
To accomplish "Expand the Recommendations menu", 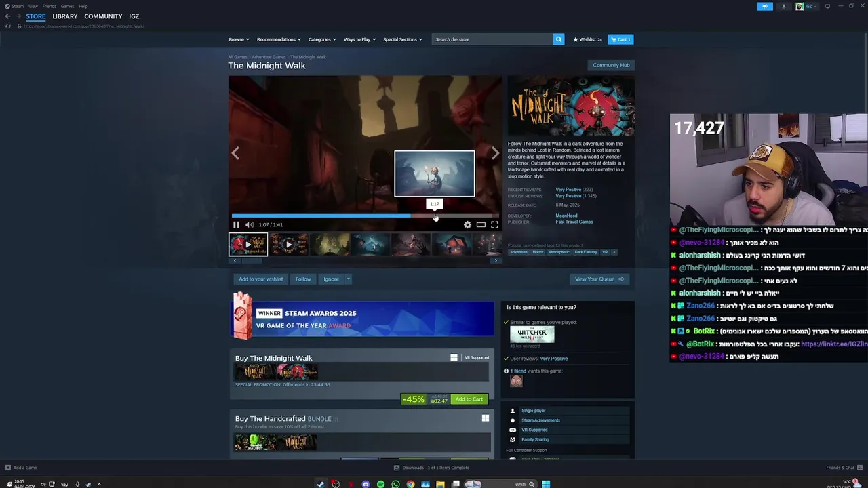I will (x=278, y=39).
